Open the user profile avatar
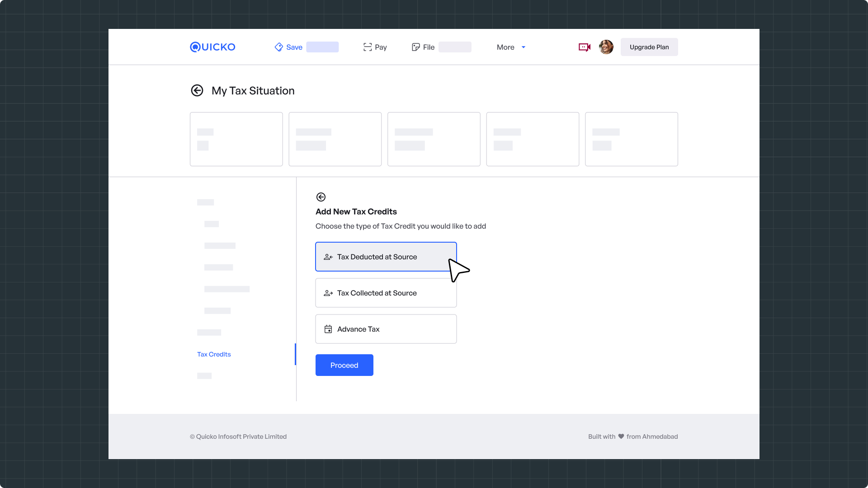 (606, 47)
